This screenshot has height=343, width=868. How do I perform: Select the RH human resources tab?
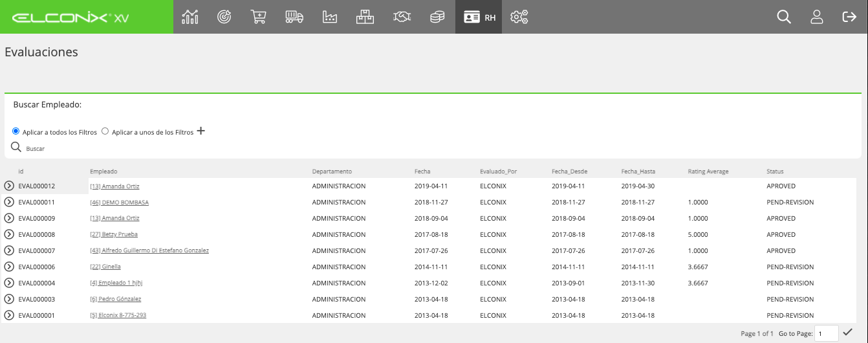(479, 17)
